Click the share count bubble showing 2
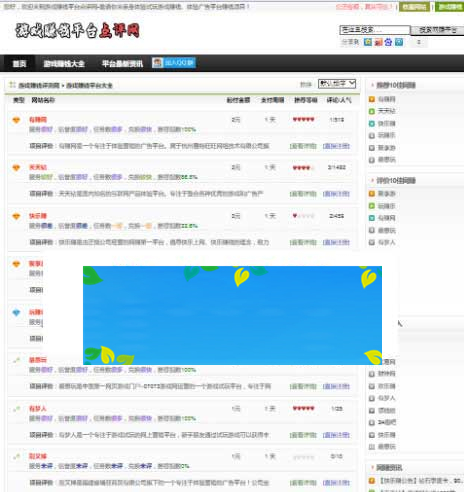 (x=419, y=42)
